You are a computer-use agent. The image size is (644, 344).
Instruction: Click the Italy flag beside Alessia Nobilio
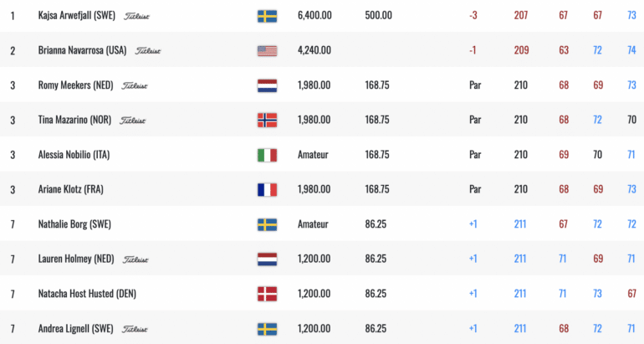coord(267,155)
